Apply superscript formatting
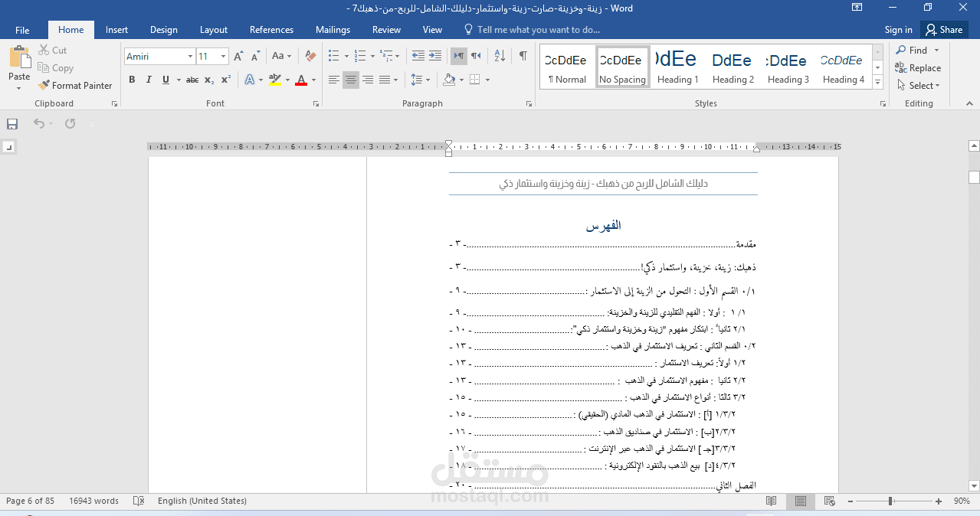This screenshot has height=516, width=980. [x=226, y=80]
